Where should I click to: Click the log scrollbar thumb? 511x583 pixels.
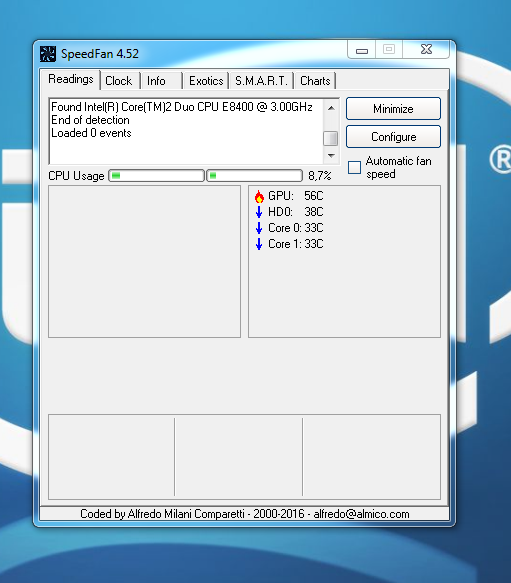tap(331, 138)
